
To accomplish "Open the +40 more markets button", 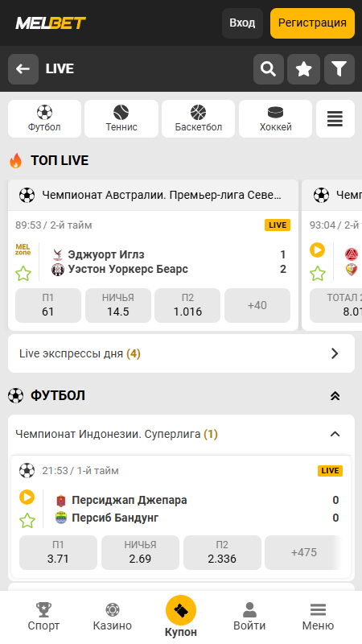I will click(257, 306).
